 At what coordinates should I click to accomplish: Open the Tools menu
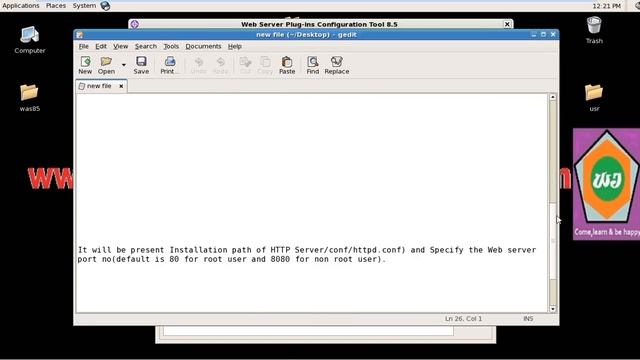click(x=171, y=47)
